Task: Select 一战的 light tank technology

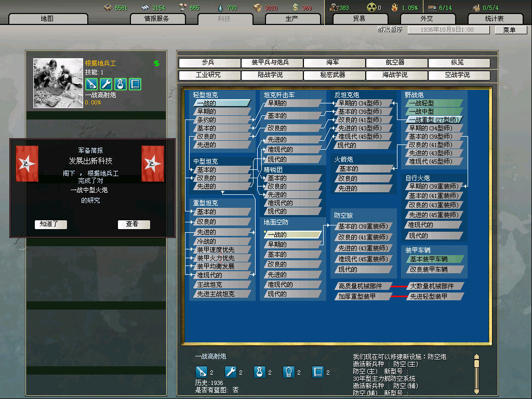Action: (222, 103)
